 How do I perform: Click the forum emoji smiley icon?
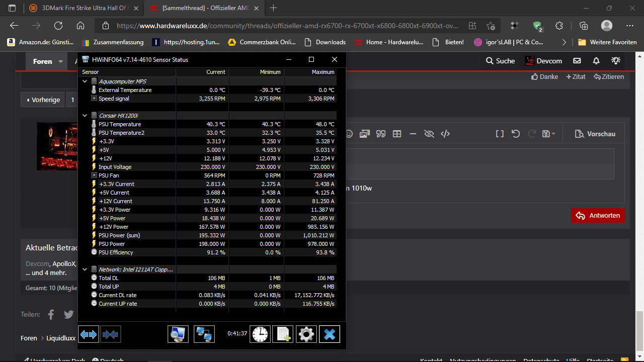349,134
